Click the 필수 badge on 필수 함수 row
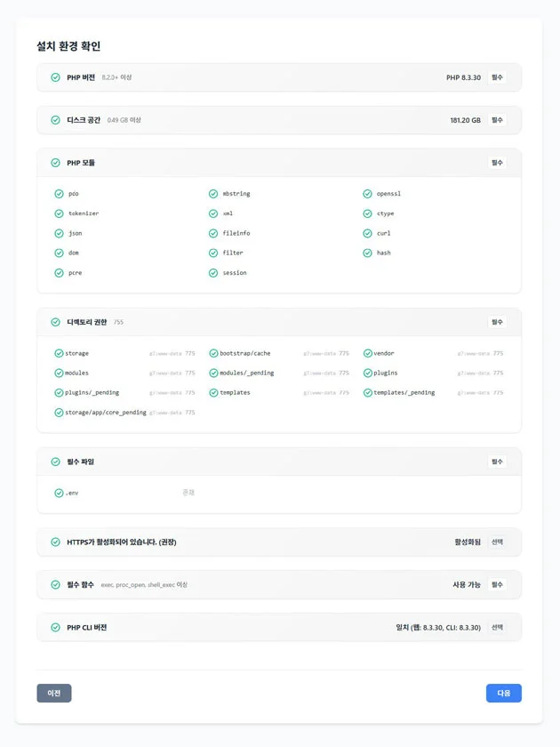Image resolution: width=560 pixels, height=747 pixels. (x=497, y=584)
